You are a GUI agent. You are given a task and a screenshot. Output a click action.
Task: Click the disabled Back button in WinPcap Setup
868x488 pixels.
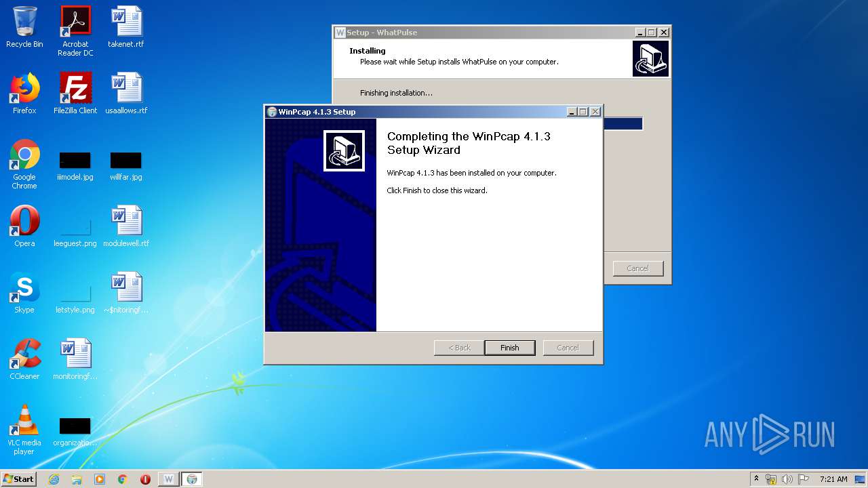459,348
